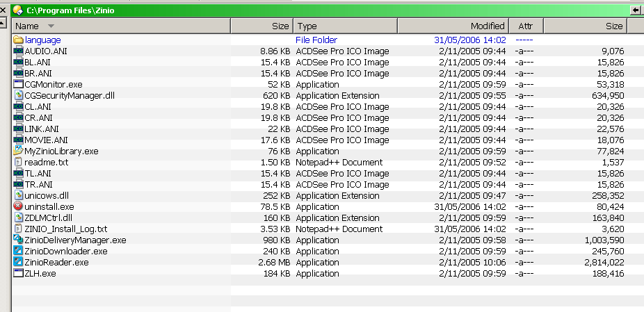Screen dimensions: 644x312
Task: Sort by the Modified column header
Action: point(453,26)
